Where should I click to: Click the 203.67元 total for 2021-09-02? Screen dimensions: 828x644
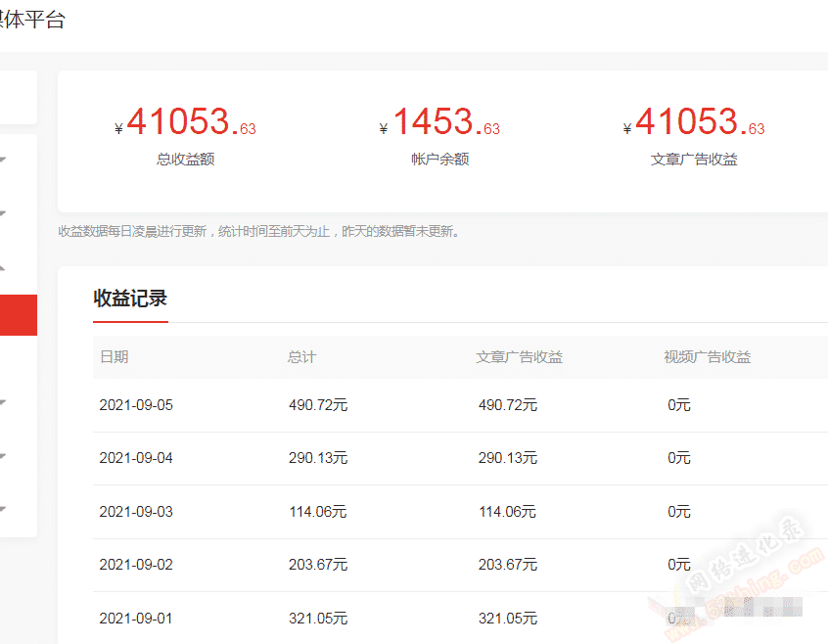coord(318,565)
